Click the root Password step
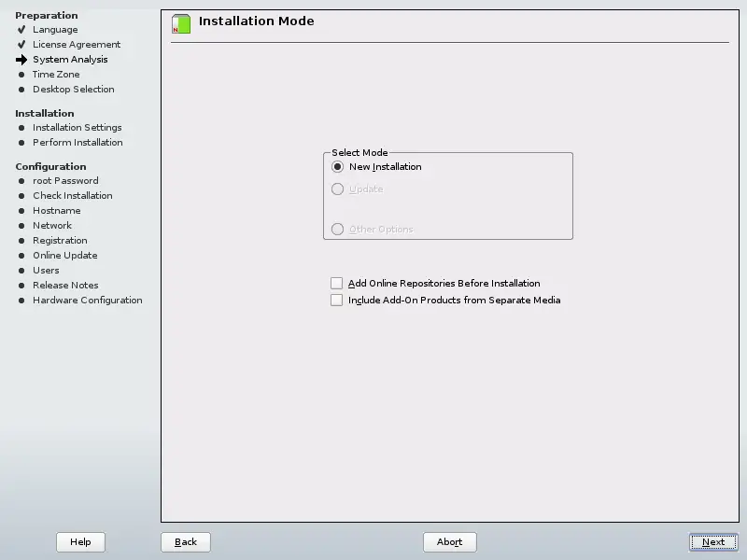 (x=65, y=180)
